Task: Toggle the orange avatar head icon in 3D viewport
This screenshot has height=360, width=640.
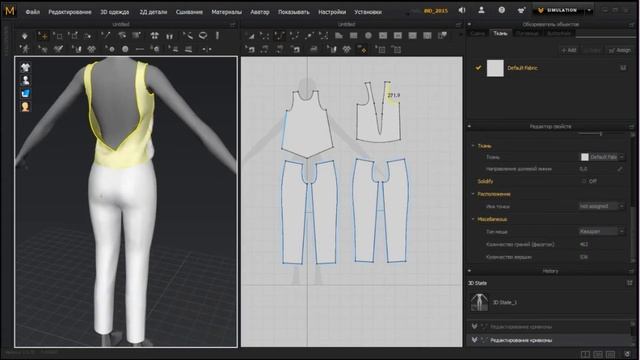Action: pos(25,107)
